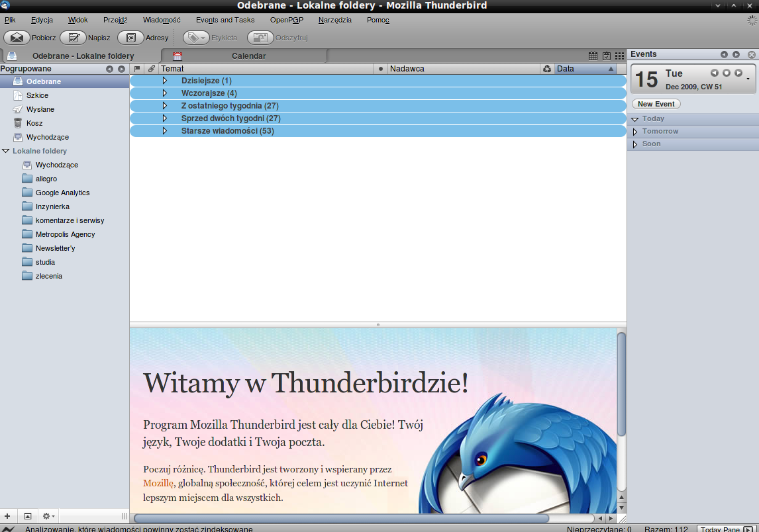Open the OpenPGP menu

click(287, 20)
